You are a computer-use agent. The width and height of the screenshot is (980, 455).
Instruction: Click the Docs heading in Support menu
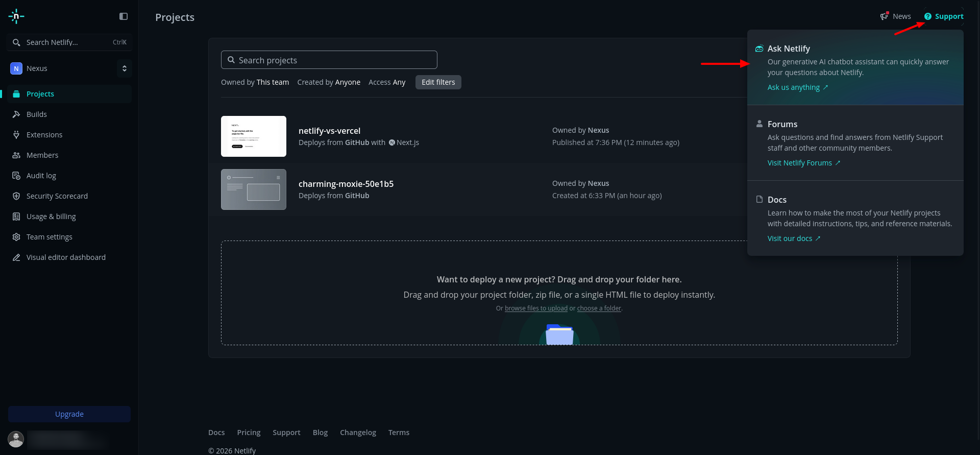coord(777,200)
